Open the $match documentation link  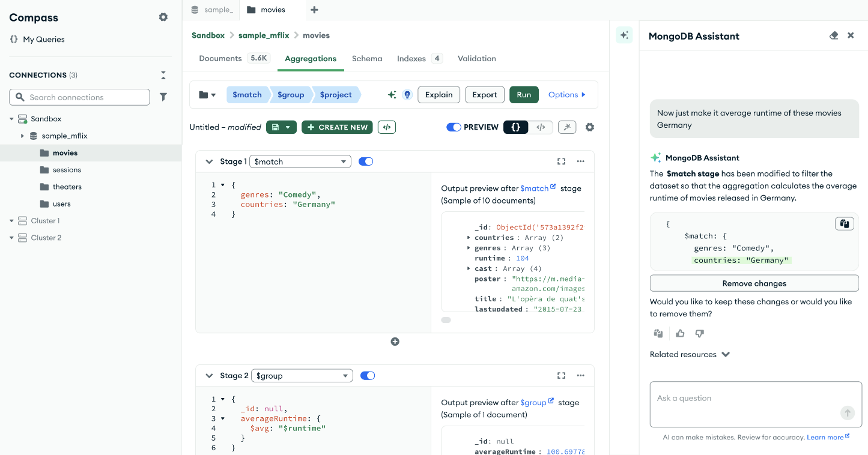pos(538,188)
